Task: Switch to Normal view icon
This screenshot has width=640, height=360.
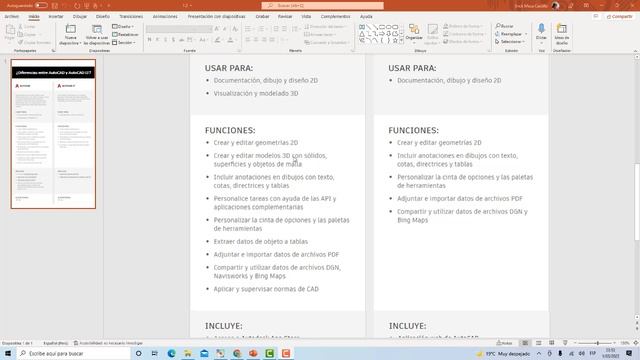Action: pos(525,343)
